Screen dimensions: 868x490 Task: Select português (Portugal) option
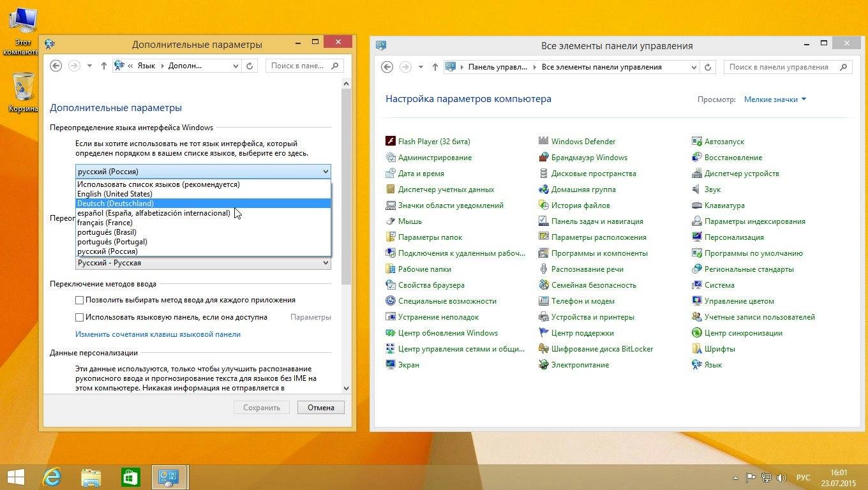point(203,242)
